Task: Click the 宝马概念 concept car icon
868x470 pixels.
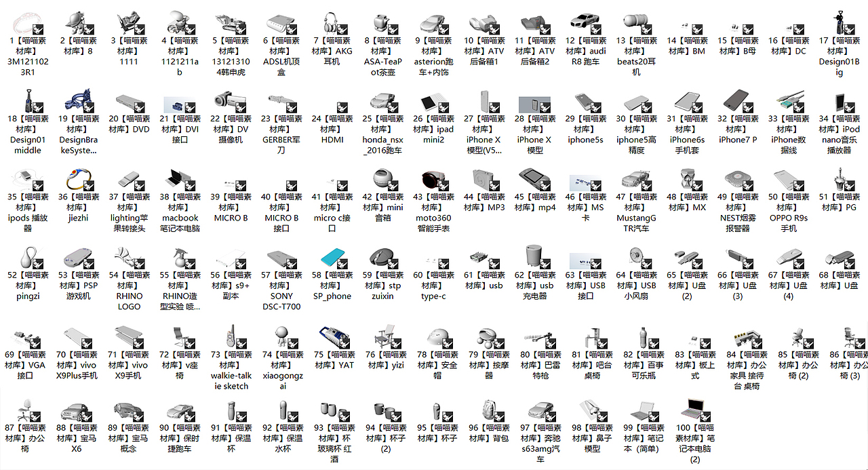Action: (x=128, y=410)
